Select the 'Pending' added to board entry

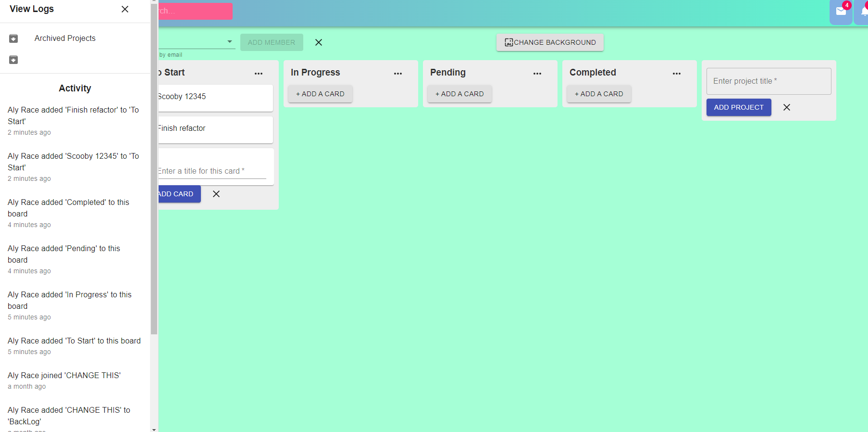click(x=74, y=259)
